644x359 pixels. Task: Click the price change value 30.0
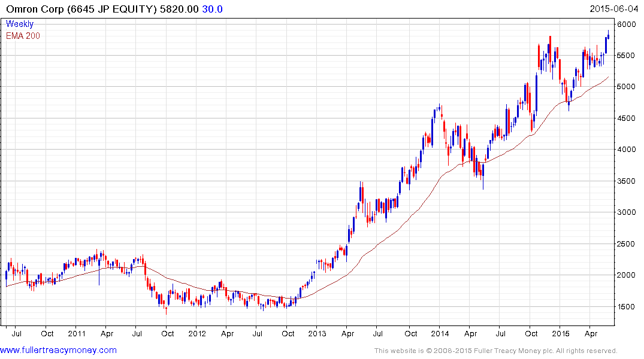212,9
